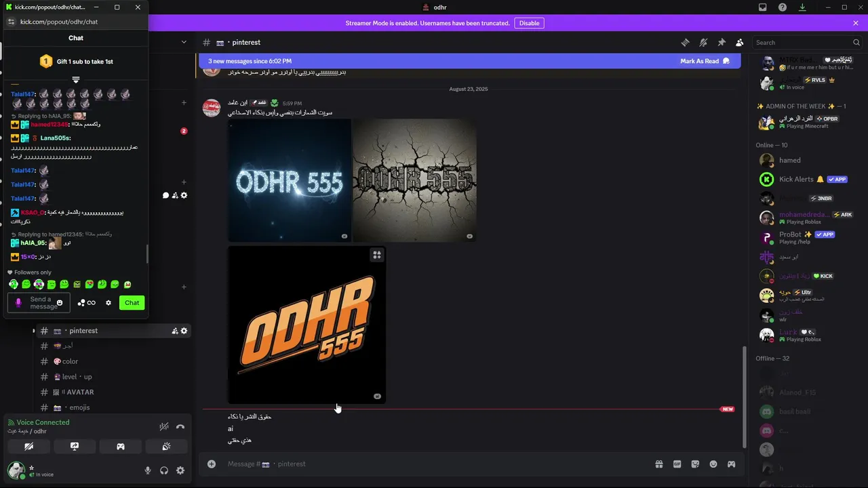Click Discord chat scrollbar

(x=744, y=396)
